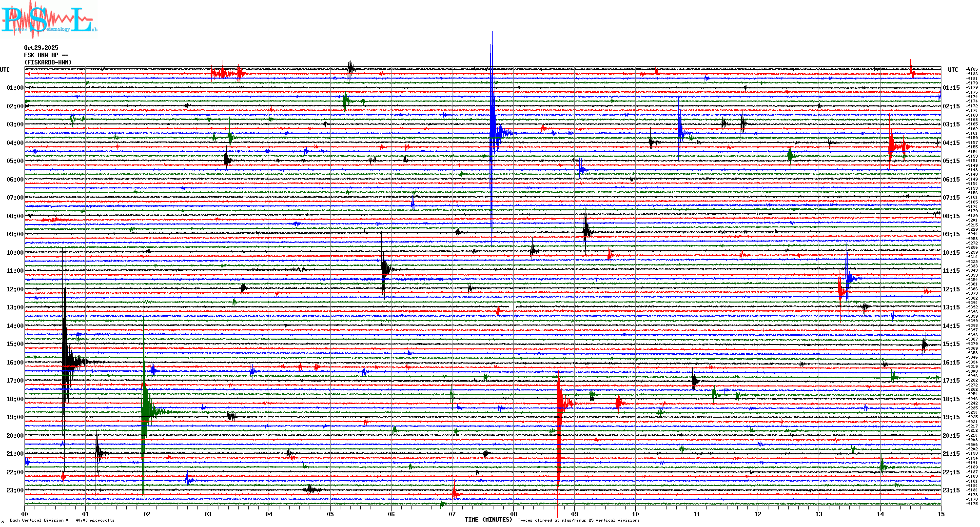Image resolution: width=980 pixels, height=527 pixels.
Task: Click the TIME (MINUTES) axis title
Action: (x=489, y=520)
